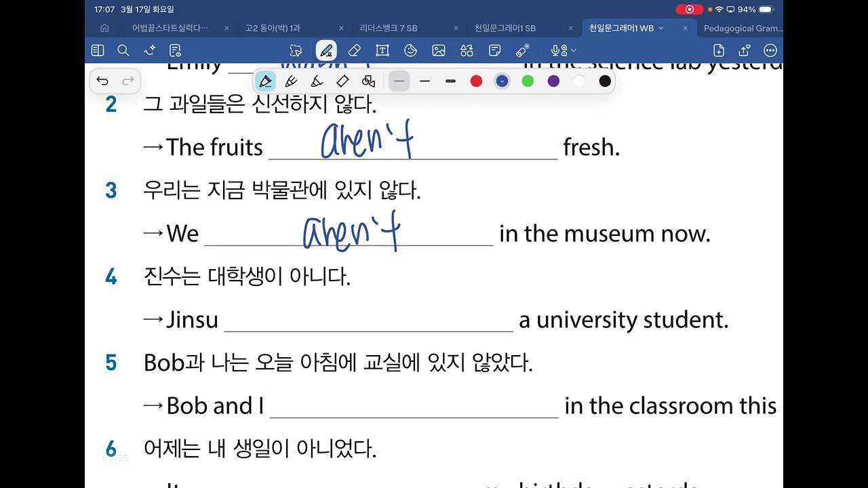Open the more options ellipsis menu

770,50
